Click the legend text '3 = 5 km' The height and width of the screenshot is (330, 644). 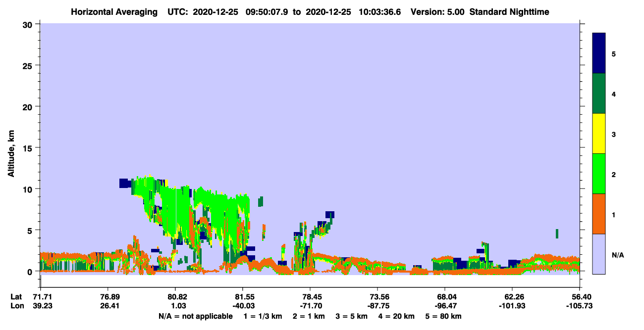click(x=351, y=316)
